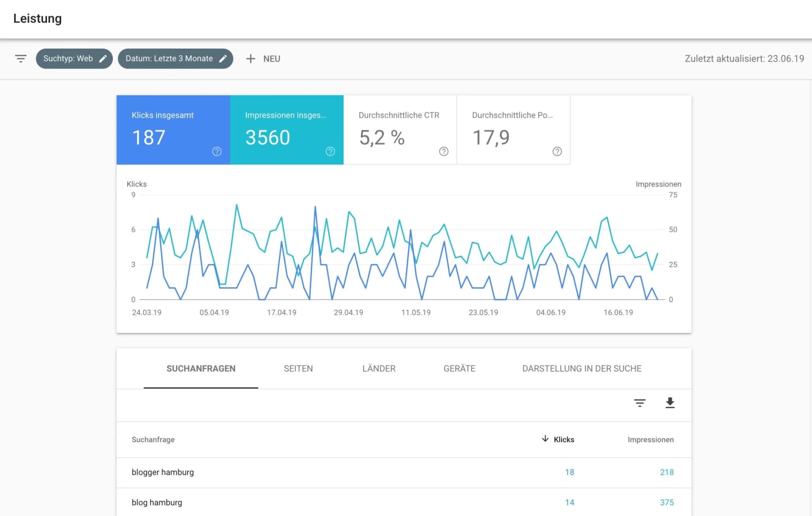Open the export download icon above the table
Image resolution: width=812 pixels, height=516 pixels.
pyautogui.click(x=670, y=403)
